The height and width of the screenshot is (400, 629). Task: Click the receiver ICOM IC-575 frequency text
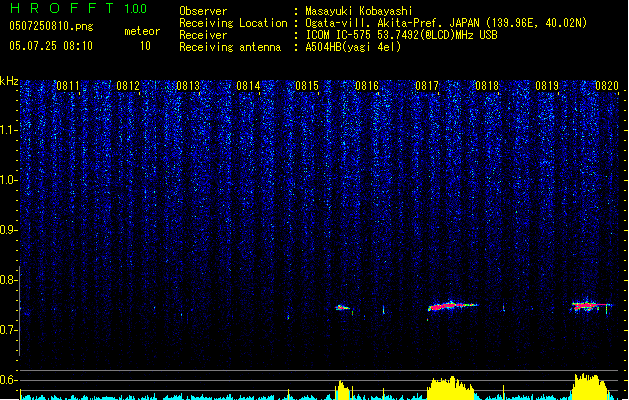[x=401, y=35]
